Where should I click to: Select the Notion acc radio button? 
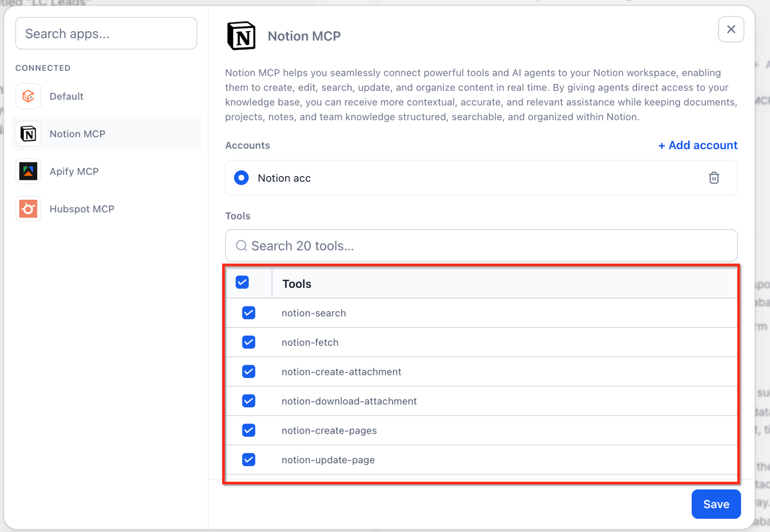(241, 178)
